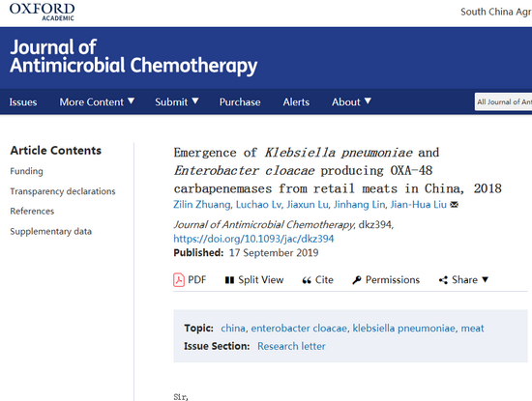Click the journal search input field
532x401 pixels.
(503, 101)
